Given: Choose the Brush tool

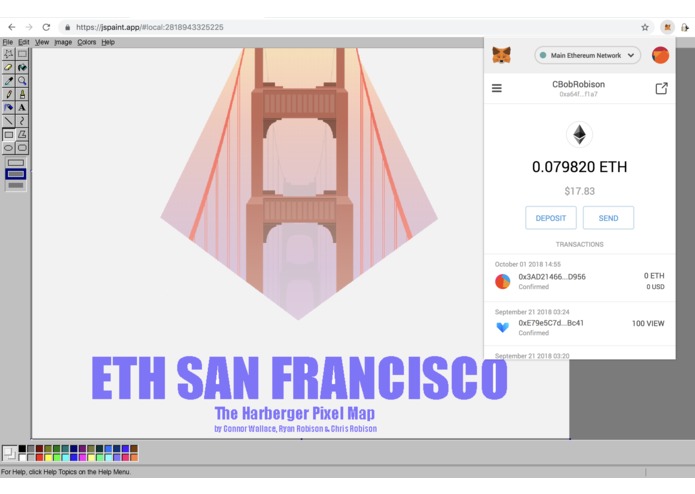Looking at the screenshot, I should pos(22,94).
